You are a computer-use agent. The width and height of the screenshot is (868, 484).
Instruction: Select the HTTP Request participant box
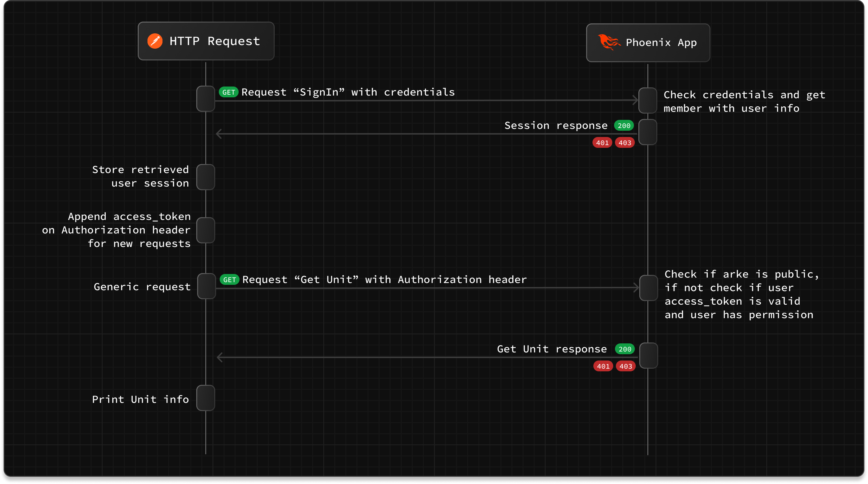206,41
